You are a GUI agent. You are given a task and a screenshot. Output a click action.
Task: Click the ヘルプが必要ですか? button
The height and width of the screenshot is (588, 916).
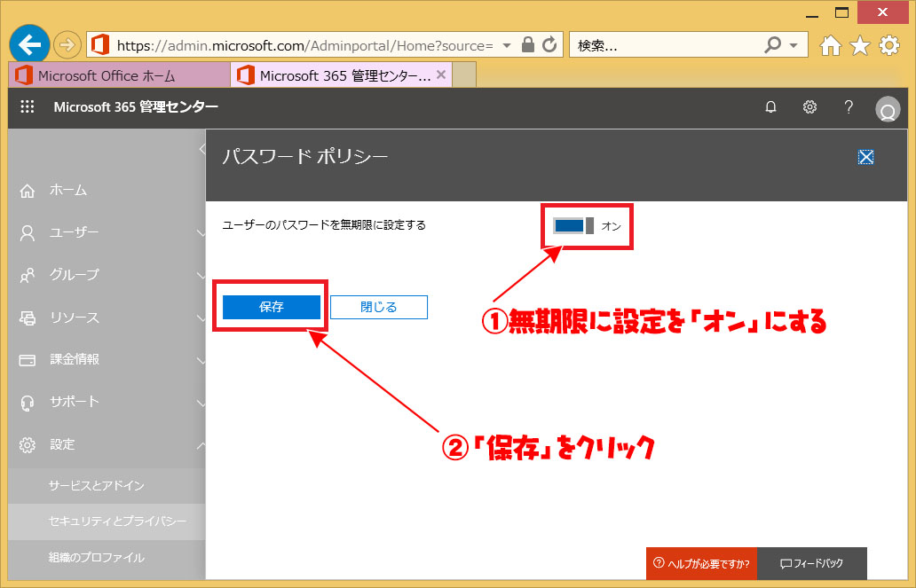tap(701, 563)
